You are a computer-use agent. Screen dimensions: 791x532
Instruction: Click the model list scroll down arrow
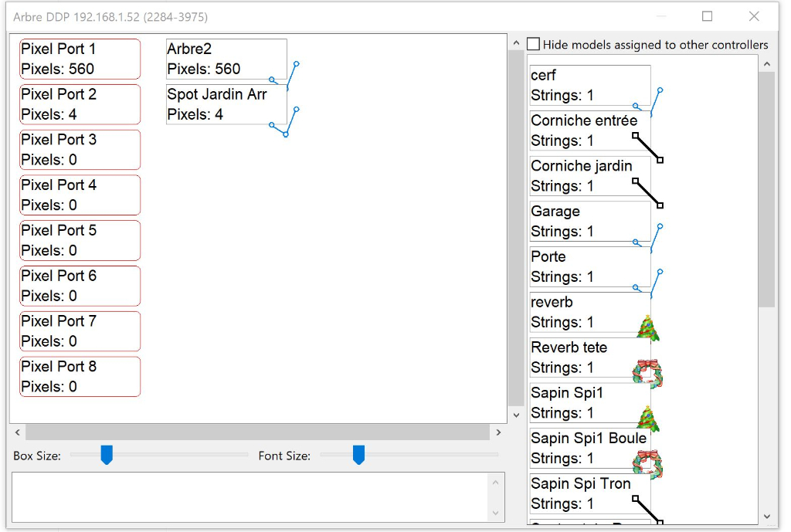[766, 517]
